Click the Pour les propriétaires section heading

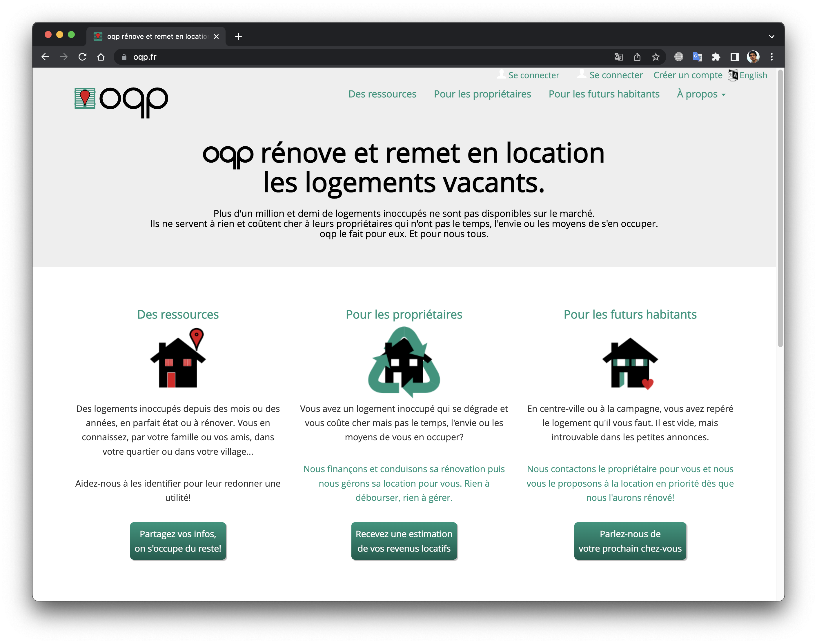coord(404,314)
